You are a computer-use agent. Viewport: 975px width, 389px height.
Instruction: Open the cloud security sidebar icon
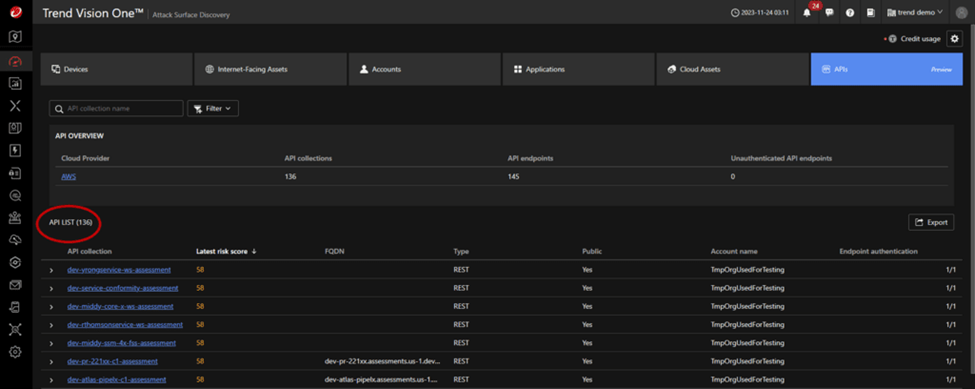pos(16,240)
